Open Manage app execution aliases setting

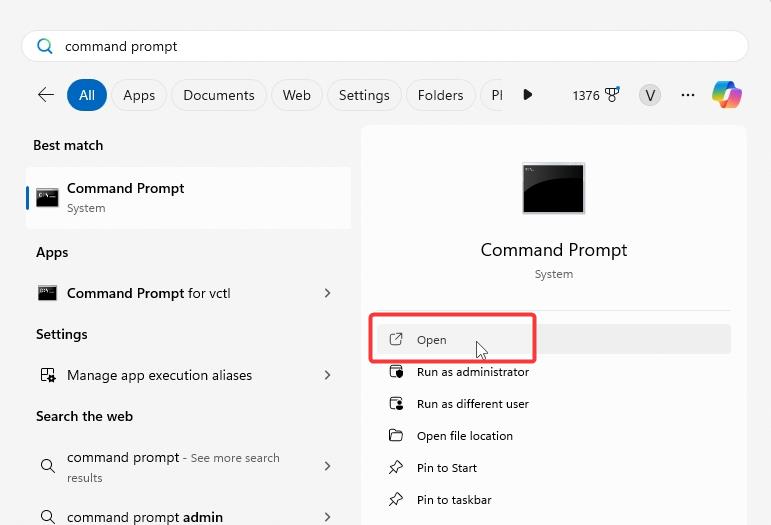pos(186,375)
